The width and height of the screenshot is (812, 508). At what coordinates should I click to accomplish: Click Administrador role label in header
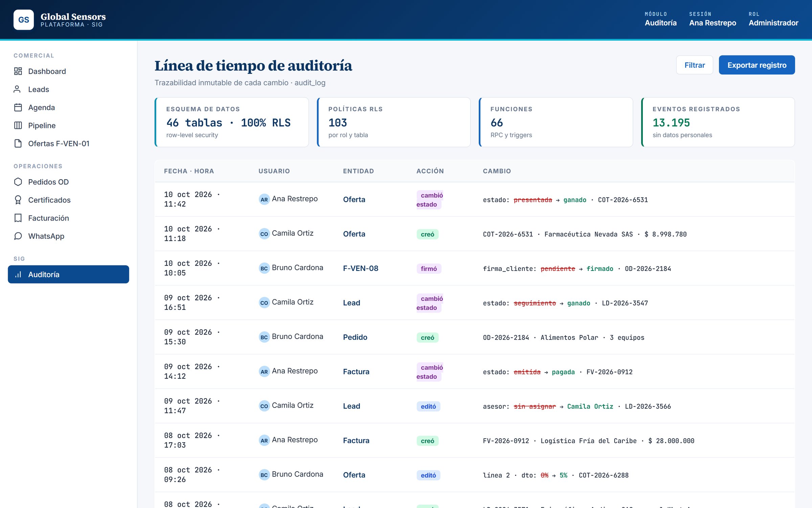pos(773,23)
